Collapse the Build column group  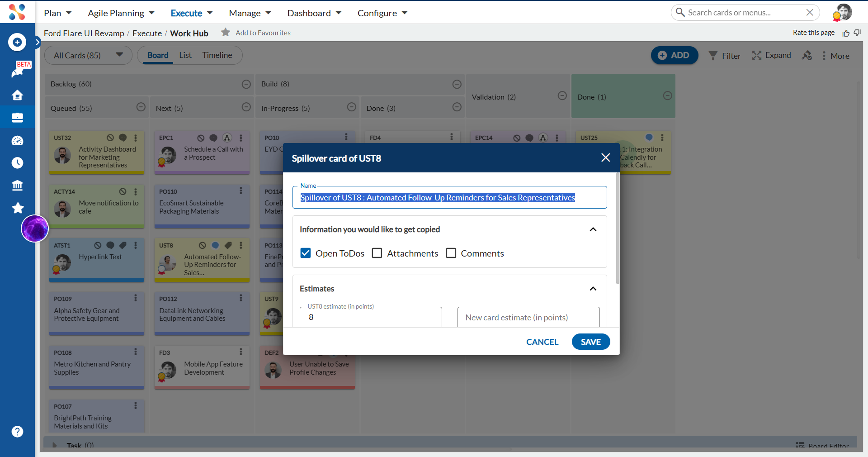point(457,84)
